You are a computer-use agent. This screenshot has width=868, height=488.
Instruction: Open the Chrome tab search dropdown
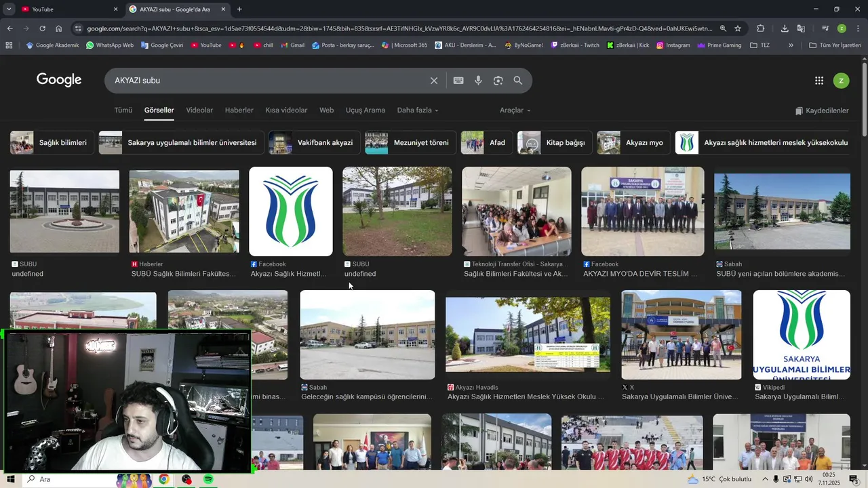(x=9, y=9)
